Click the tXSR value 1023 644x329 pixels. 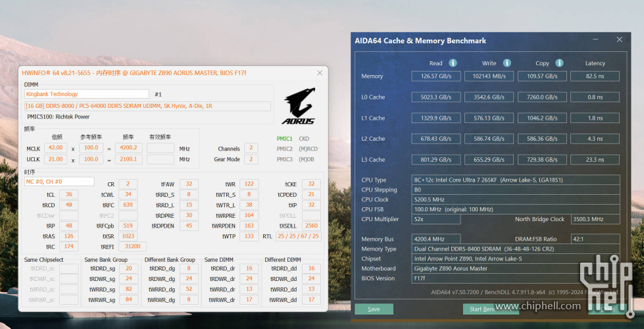(x=128, y=236)
